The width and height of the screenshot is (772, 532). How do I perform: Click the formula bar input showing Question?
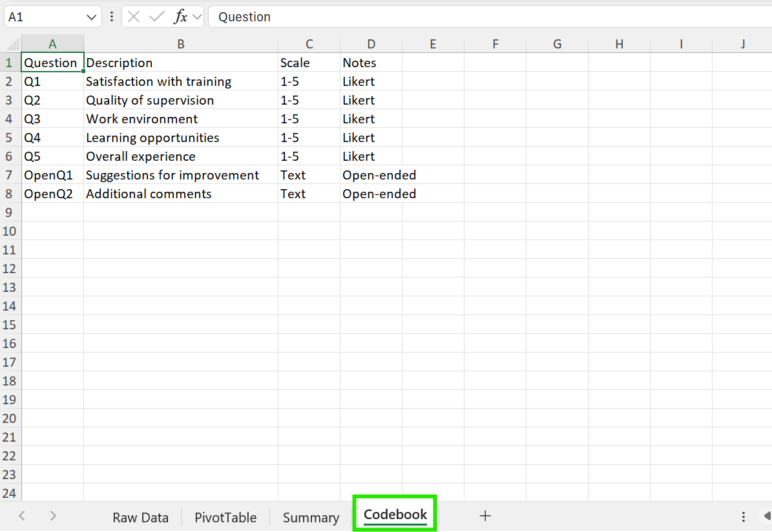tap(490, 17)
